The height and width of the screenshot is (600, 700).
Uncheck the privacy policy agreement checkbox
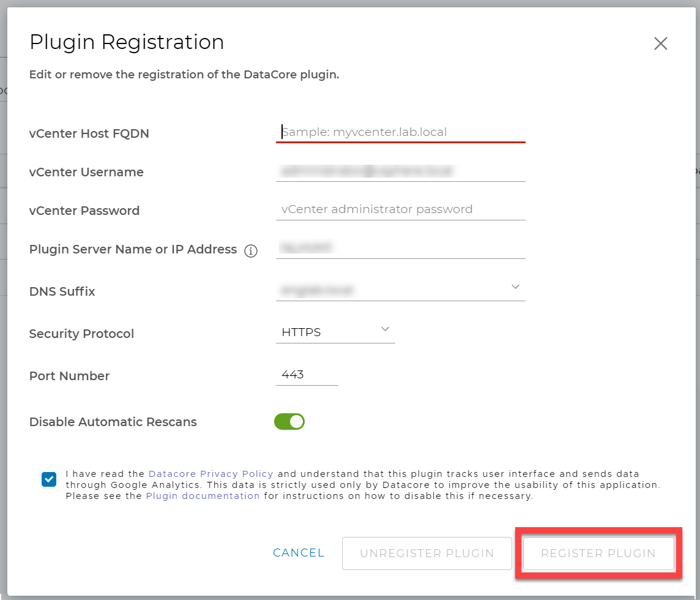(49, 479)
